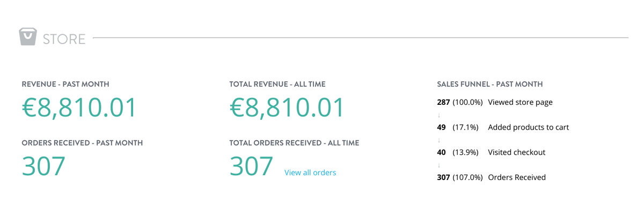Select the past month revenue amount €8,810.01
Screen dimensions: 644x208
click(79, 107)
